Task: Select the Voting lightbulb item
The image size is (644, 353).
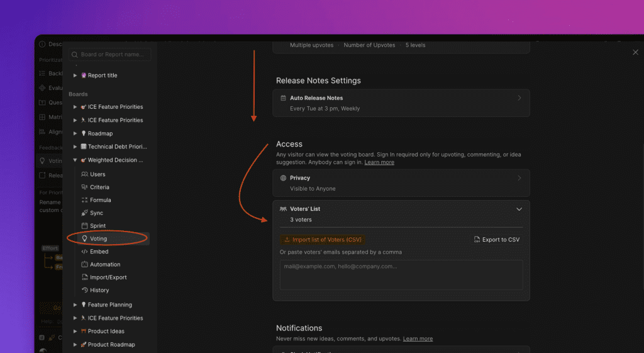Action: [98, 238]
